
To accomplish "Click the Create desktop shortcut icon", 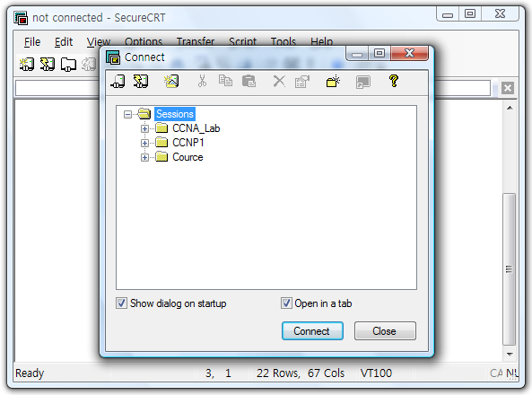I will tap(363, 82).
